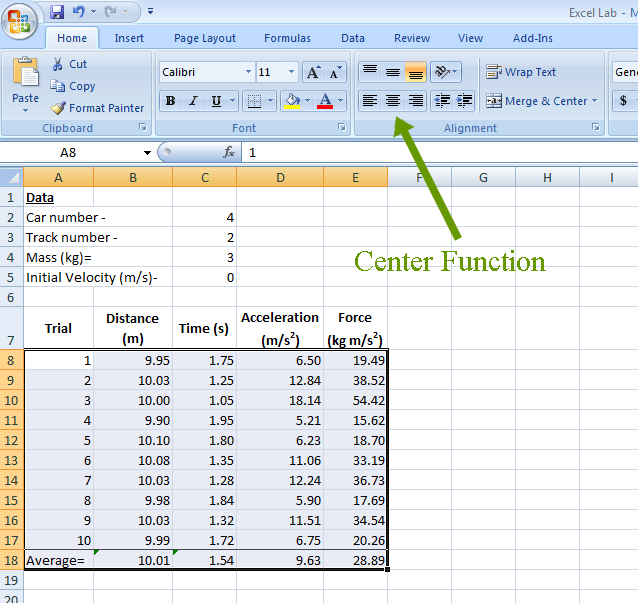
Task: Click the Select All corner button
Action: (11, 177)
